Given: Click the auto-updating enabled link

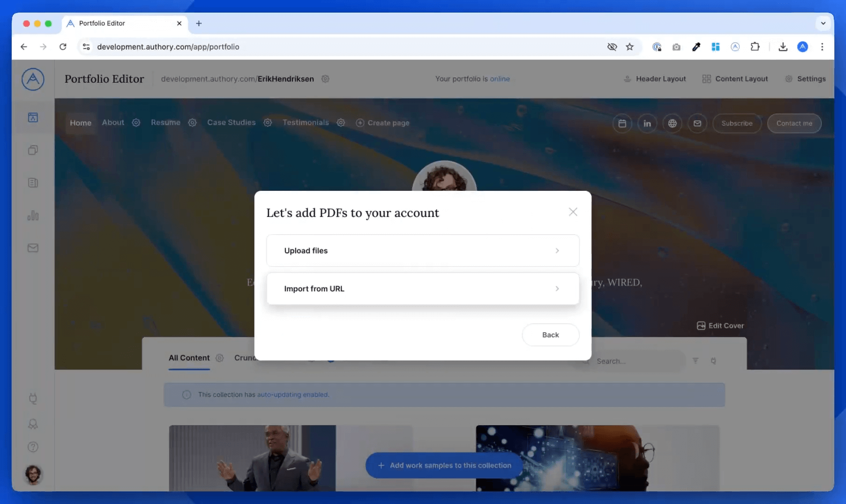Looking at the screenshot, I should coord(293,395).
